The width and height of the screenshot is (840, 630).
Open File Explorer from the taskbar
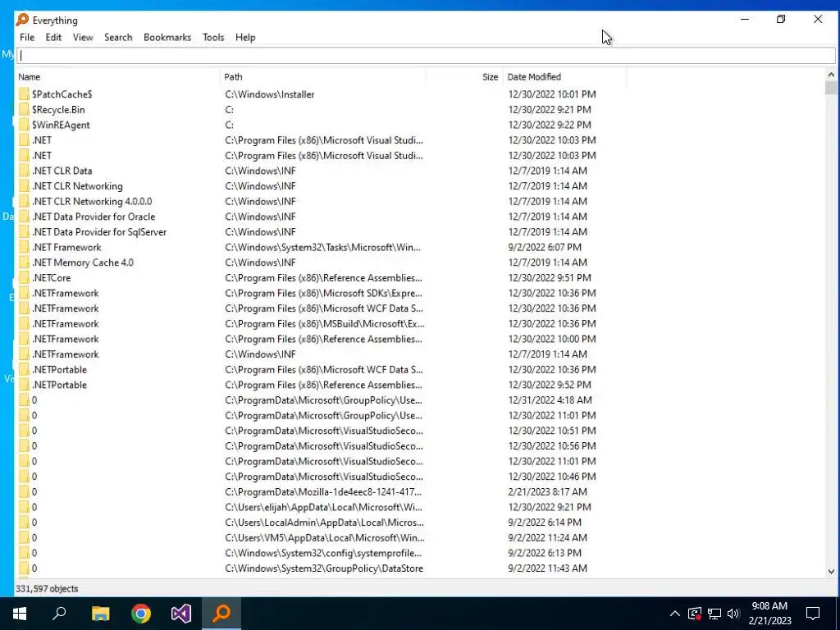(100, 614)
